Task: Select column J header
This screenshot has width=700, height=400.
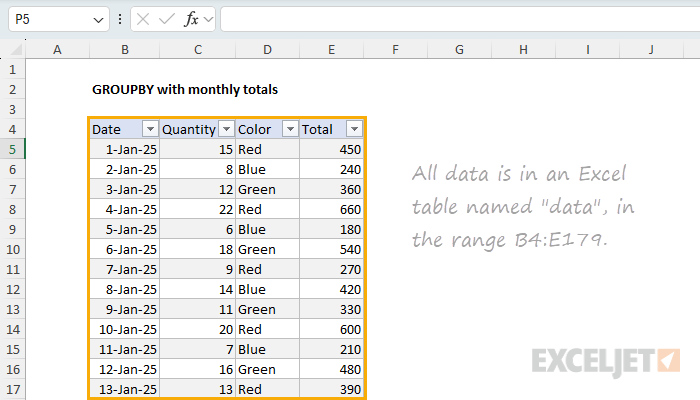Action: tap(651, 50)
